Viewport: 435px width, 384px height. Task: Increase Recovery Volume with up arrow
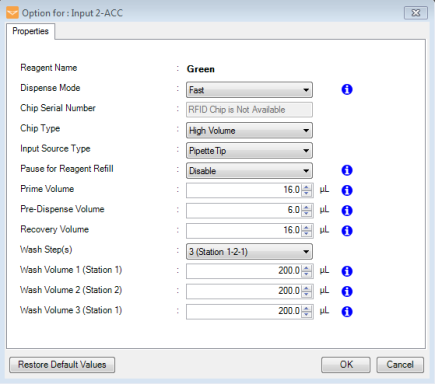coord(307,227)
